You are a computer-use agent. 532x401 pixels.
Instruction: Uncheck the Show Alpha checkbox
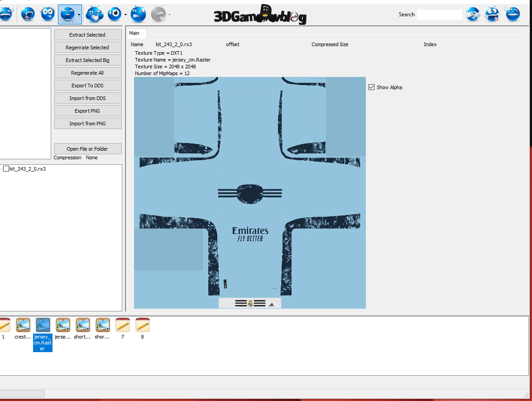pyautogui.click(x=372, y=87)
